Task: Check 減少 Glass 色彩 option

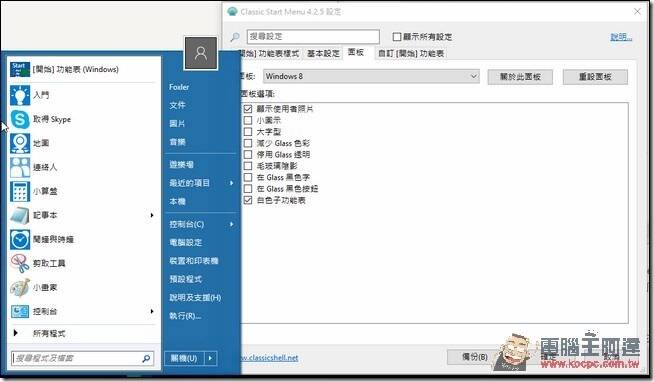Action: click(x=248, y=143)
